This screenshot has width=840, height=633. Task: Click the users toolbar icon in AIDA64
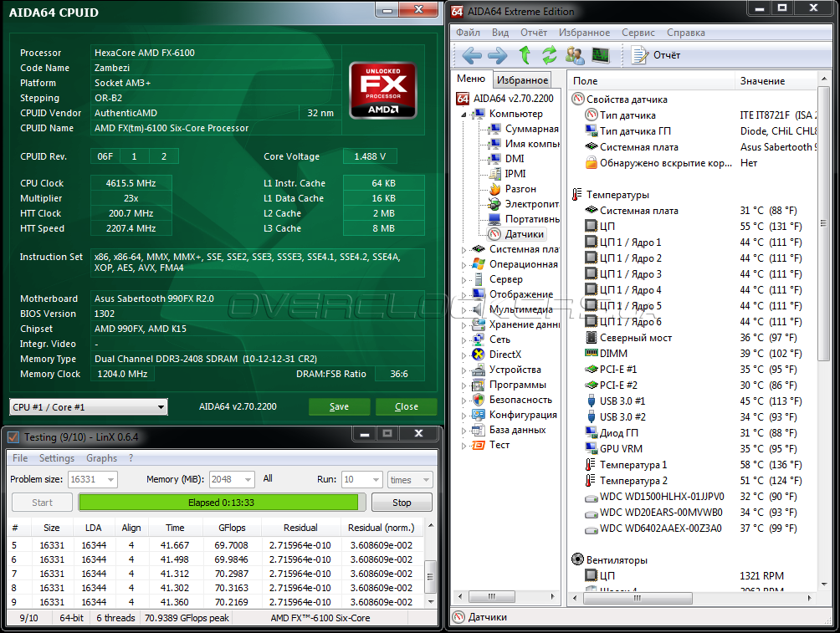click(575, 55)
